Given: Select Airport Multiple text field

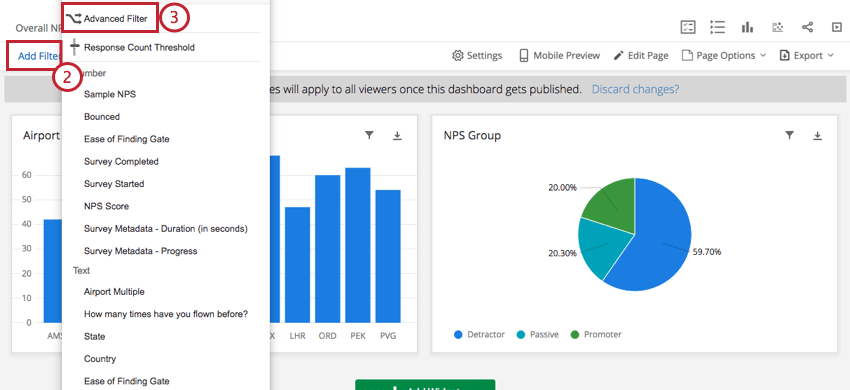Looking at the screenshot, I should click(114, 291).
